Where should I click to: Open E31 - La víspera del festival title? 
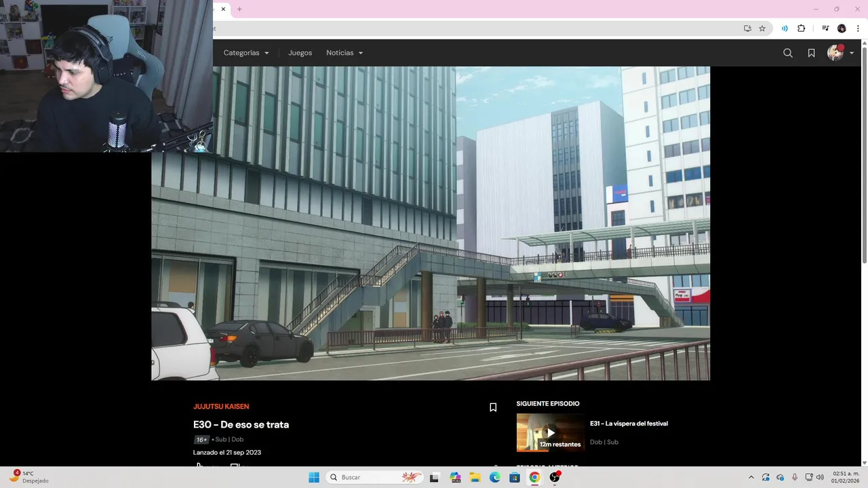tap(629, 424)
